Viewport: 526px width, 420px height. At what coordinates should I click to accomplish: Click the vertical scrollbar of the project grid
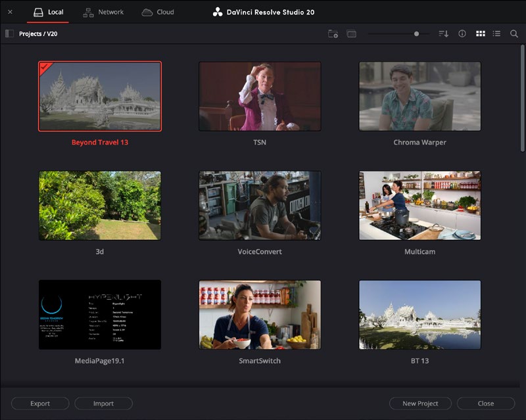point(522,98)
